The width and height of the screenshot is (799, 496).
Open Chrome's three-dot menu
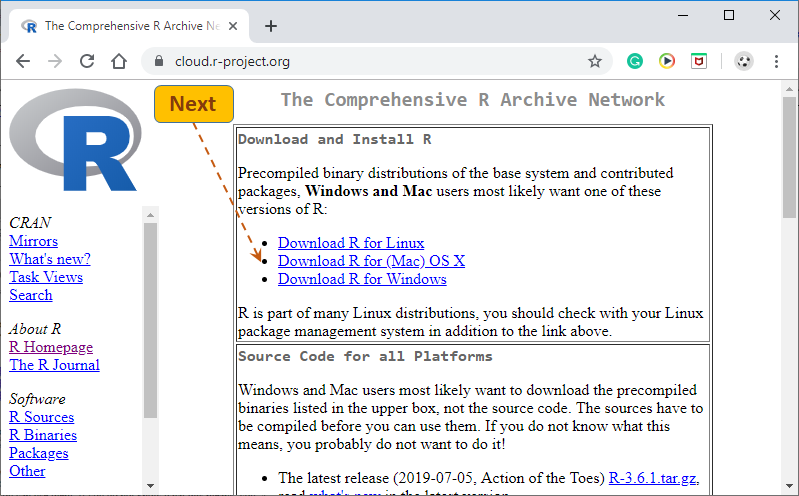click(776, 61)
